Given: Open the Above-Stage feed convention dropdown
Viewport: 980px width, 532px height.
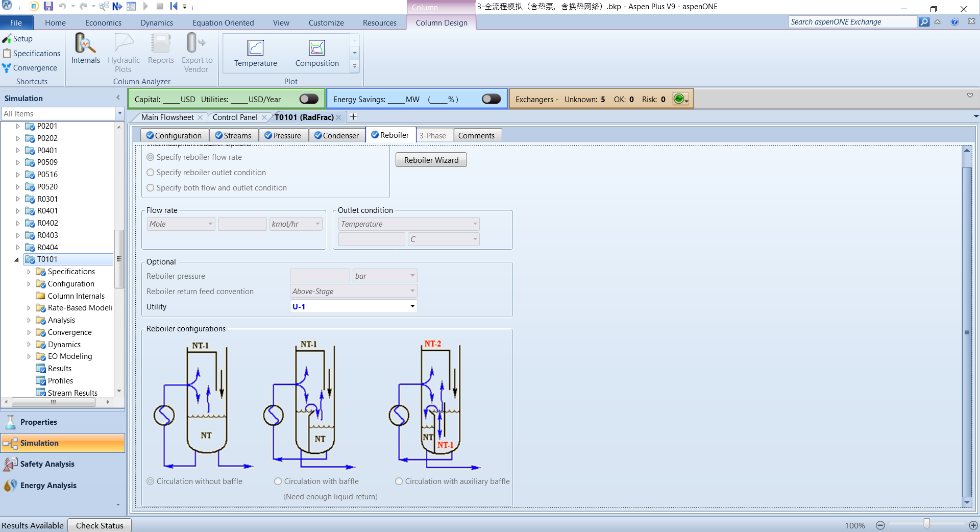Looking at the screenshot, I should coord(412,291).
